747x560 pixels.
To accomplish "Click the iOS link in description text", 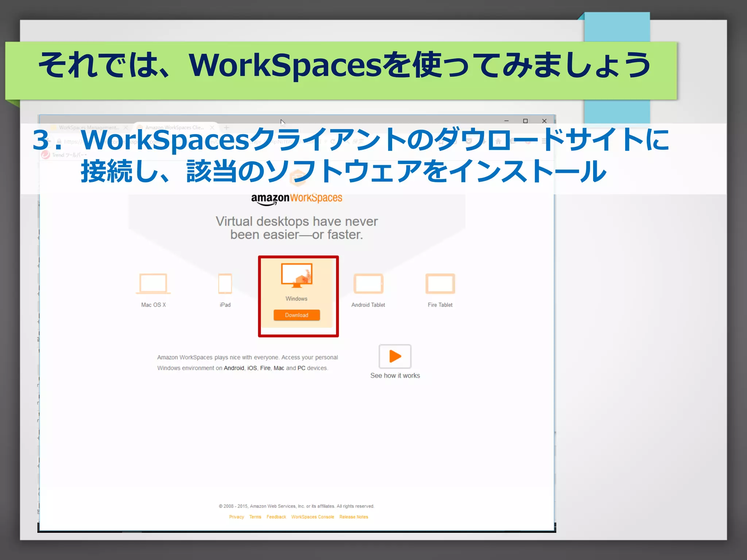I will click(252, 368).
